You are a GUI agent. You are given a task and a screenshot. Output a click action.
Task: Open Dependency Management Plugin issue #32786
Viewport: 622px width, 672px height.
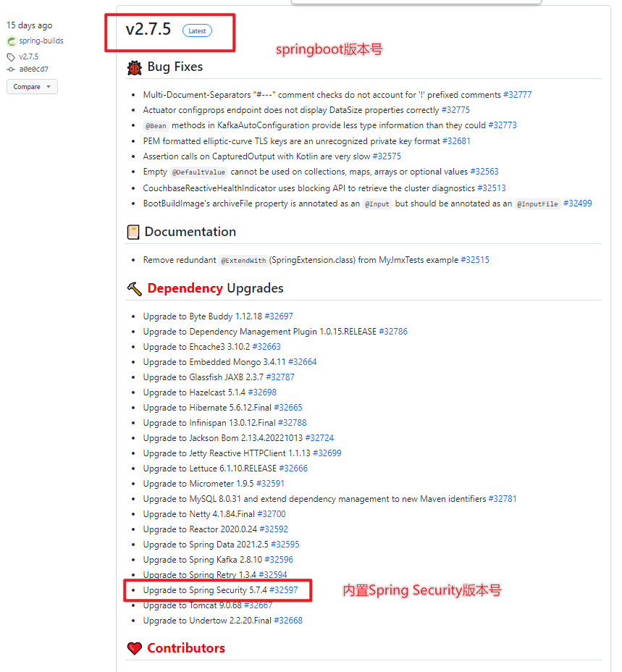pyautogui.click(x=393, y=332)
